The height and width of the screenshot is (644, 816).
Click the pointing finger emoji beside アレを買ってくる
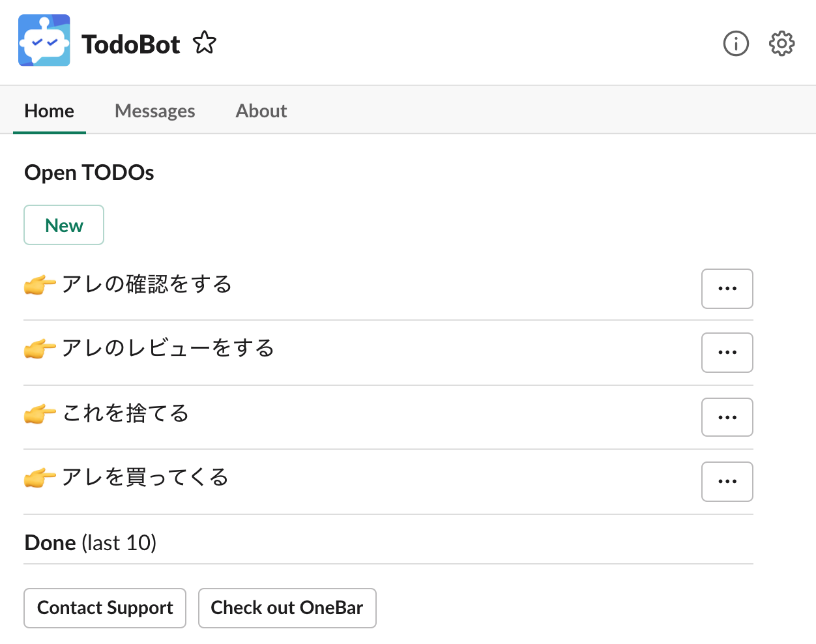point(40,478)
